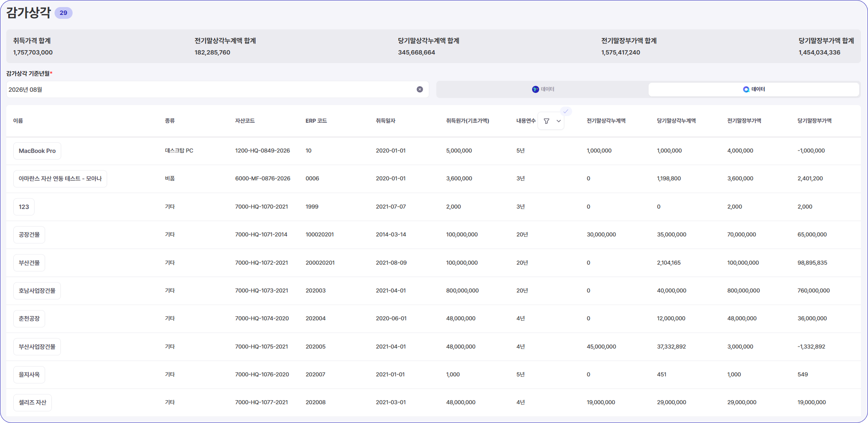Click the 취득원가(기초가액) column header

(467, 121)
